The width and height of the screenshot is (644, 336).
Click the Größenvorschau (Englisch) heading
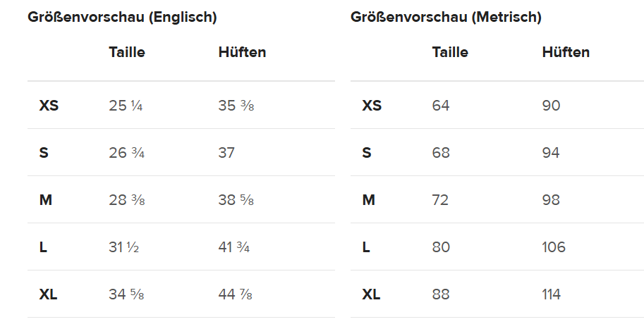tap(122, 18)
